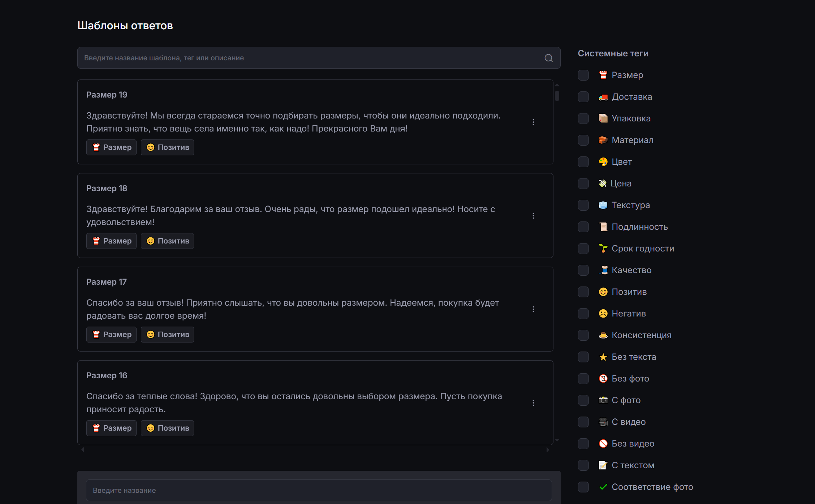Image resolution: width=815 pixels, height=504 pixels.
Task: Open three-dot menu for Размер 19
Action: [533, 122]
